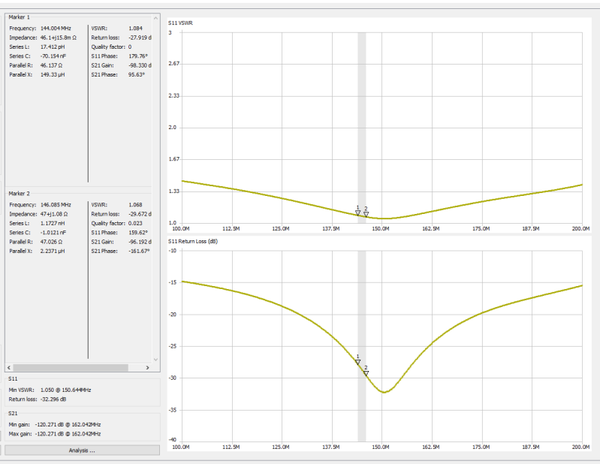Image resolution: width=600 pixels, height=464 pixels.
Task: Click S11 return loss reading -32.296 dB
Action: [55, 399]
